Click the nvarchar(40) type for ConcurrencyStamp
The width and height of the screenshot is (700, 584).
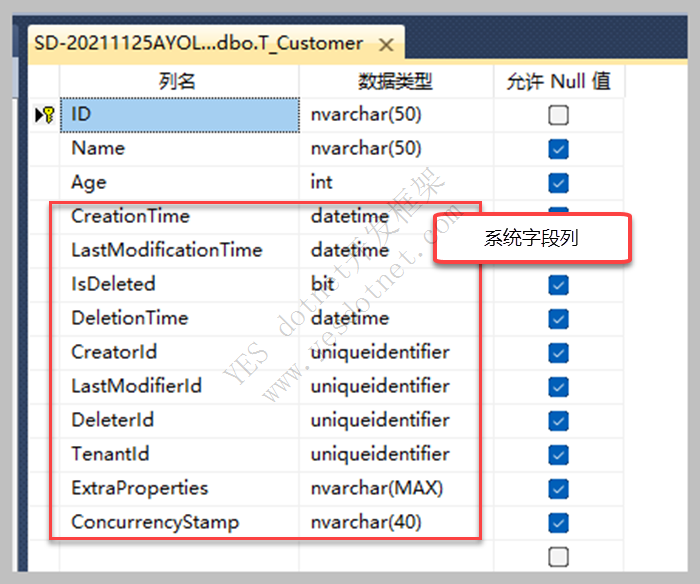(396, 522)
